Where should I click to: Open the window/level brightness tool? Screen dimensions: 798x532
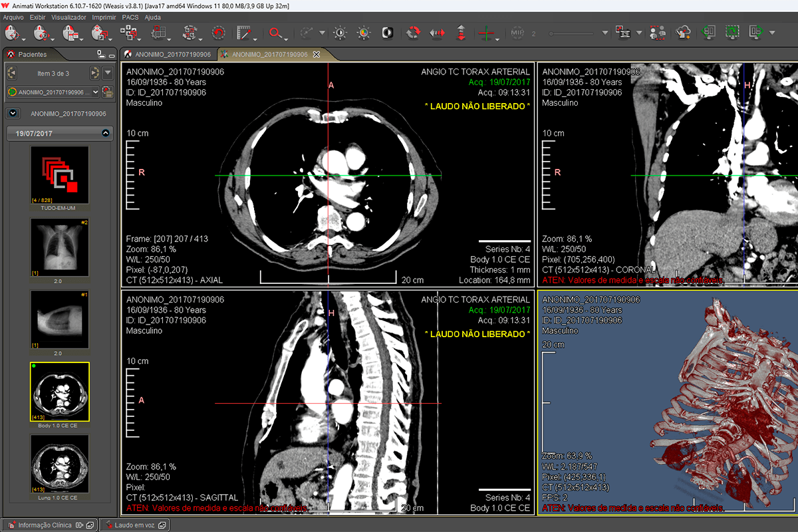click(340, 32)
